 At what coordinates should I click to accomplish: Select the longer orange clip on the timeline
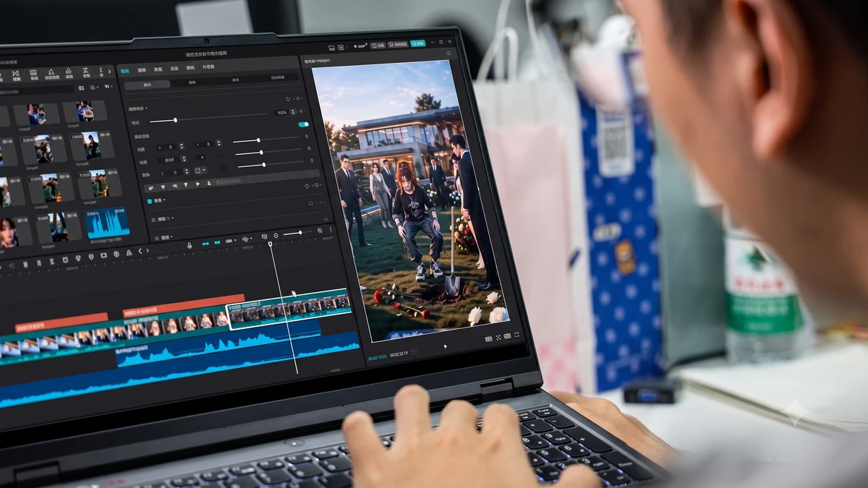click(x=184, y=305)
